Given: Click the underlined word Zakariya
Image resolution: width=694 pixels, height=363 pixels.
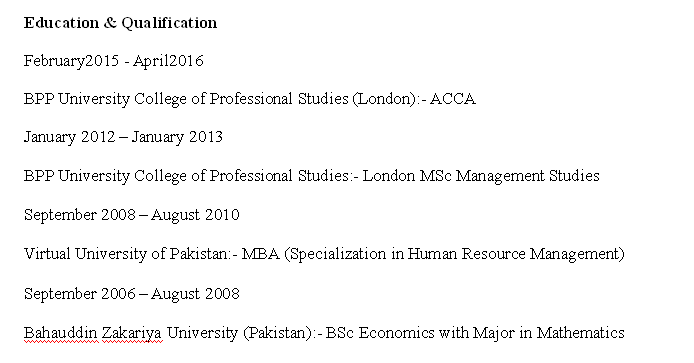Looking at the screenshot, I should [x=131, y=333].
